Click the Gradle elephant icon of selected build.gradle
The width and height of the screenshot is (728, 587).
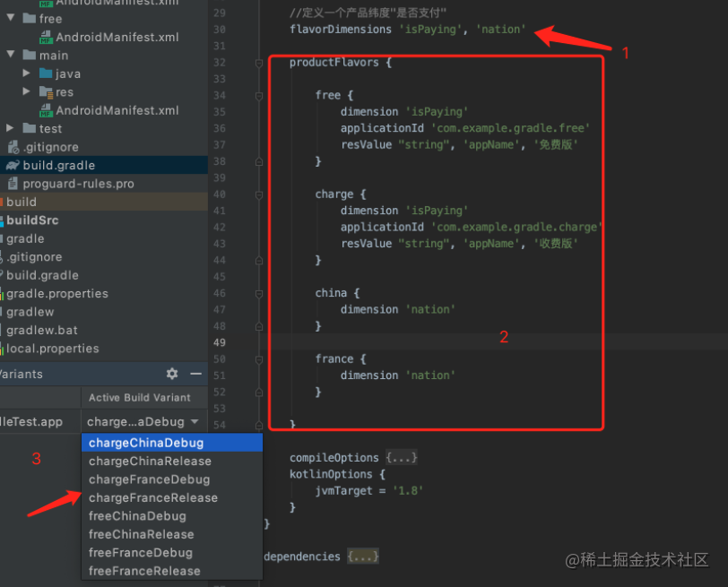tap(13, 165)
